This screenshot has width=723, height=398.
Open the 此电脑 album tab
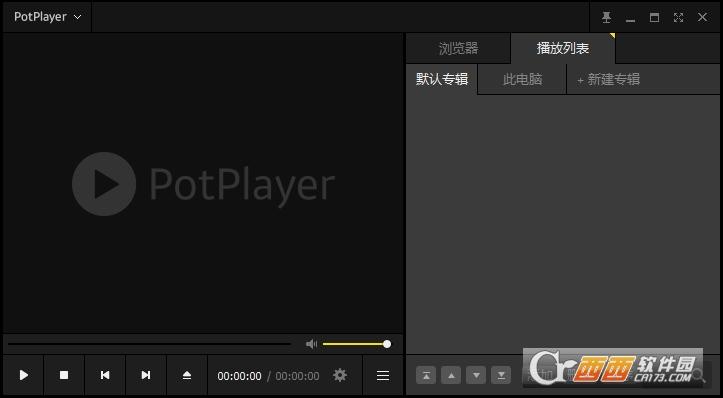[x=522, y=79]
